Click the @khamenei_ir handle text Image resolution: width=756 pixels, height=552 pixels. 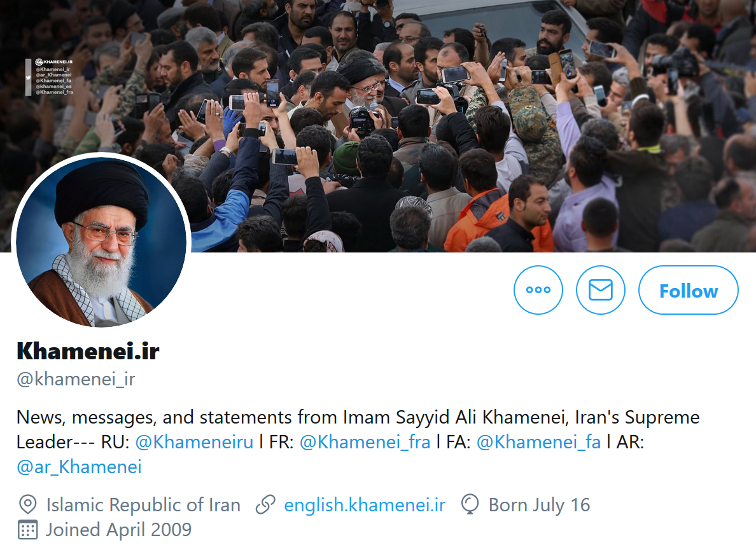click(x=76, y=379)
